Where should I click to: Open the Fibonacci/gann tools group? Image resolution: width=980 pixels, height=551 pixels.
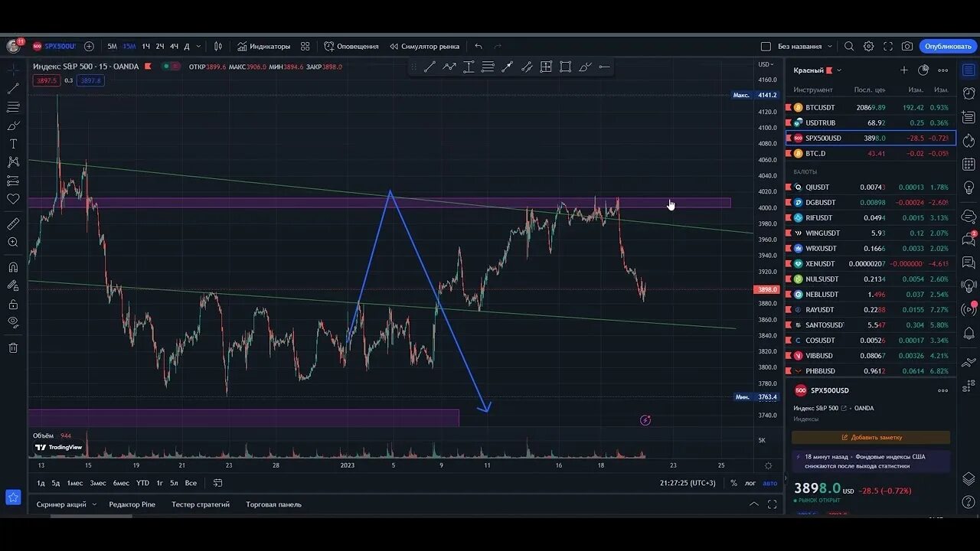(13, 107)
